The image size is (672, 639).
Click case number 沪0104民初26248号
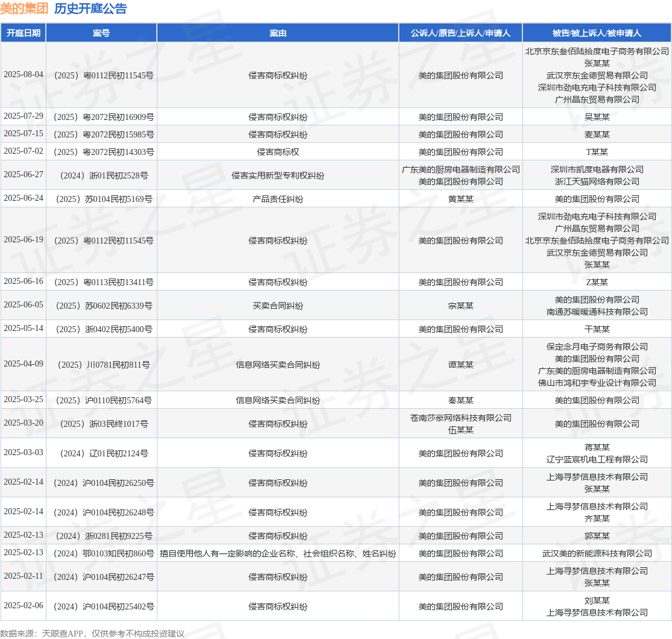click(104, 512)
